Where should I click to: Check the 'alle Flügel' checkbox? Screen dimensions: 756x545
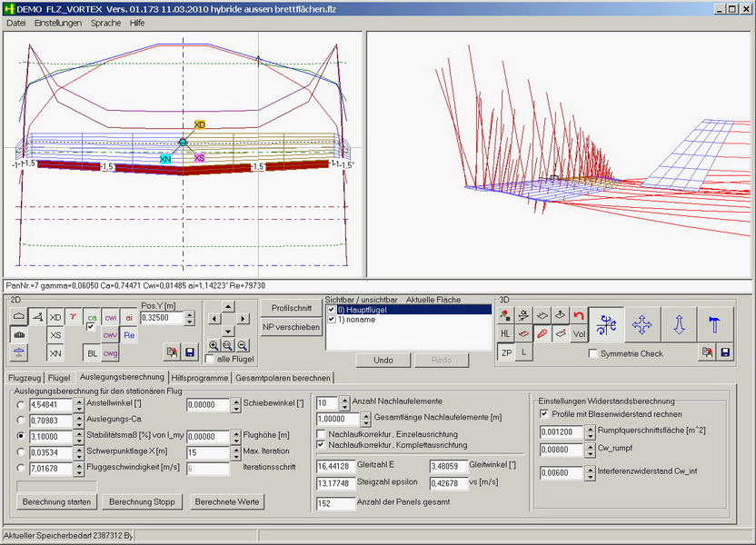point(211,360)
